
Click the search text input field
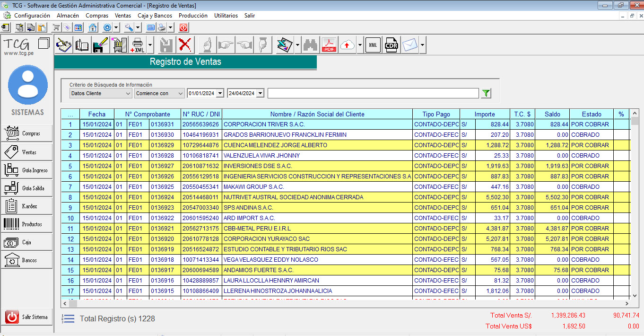click(373, 93)
